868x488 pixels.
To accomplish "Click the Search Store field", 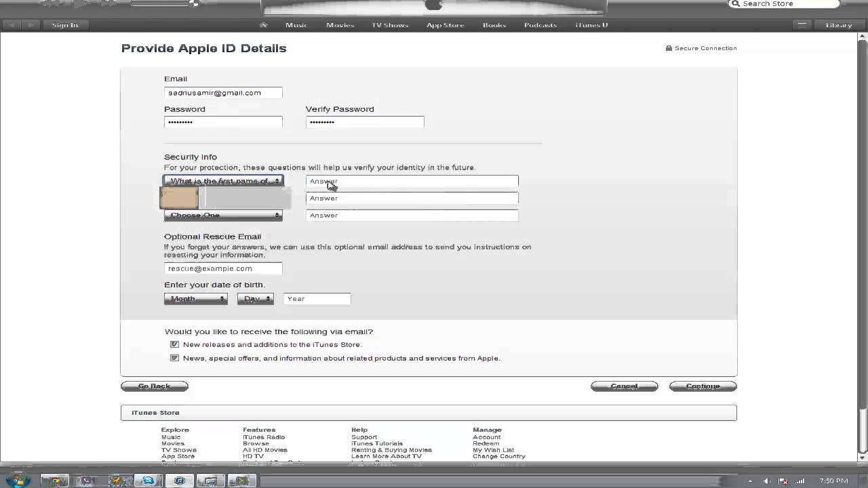I will click(785, 3).
